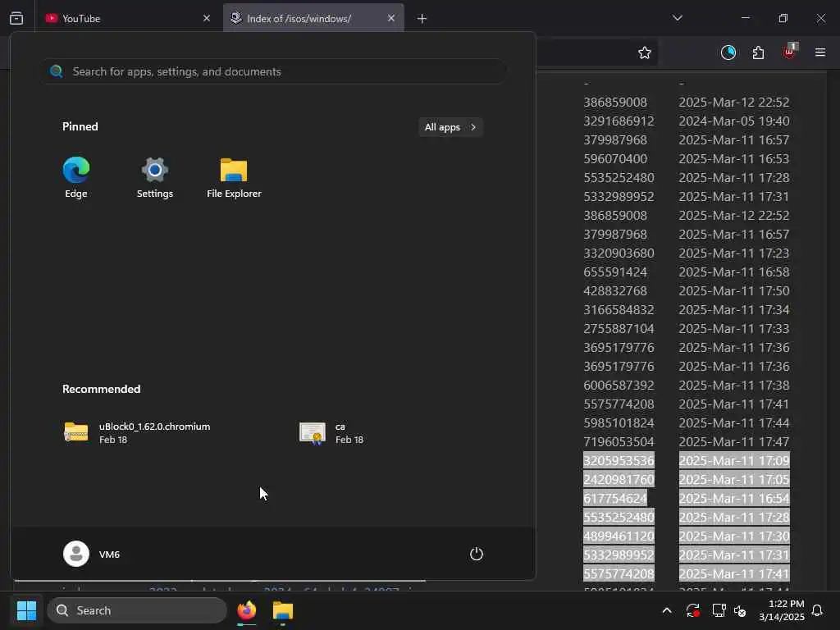The width and height of the screenshot is (840, 630).
Task: Click the network display tray icon
Action: click(719, 610)
